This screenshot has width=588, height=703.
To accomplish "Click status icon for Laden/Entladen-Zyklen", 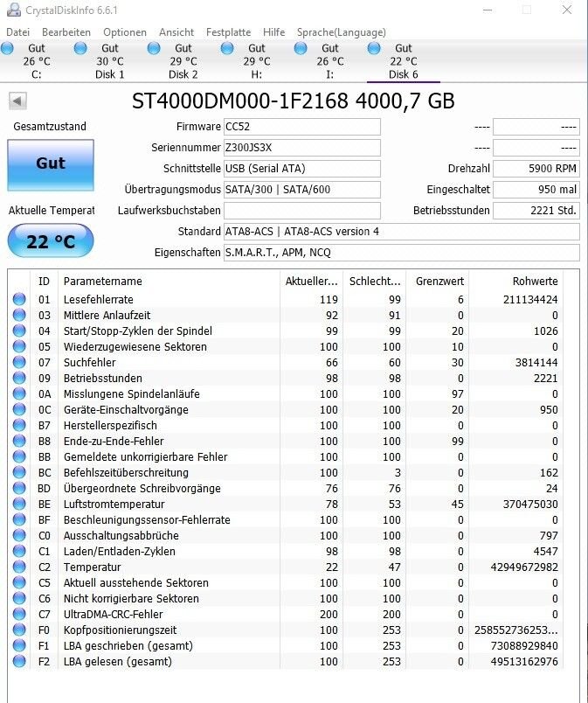I will pyautogui.click(x=19, y=551).
